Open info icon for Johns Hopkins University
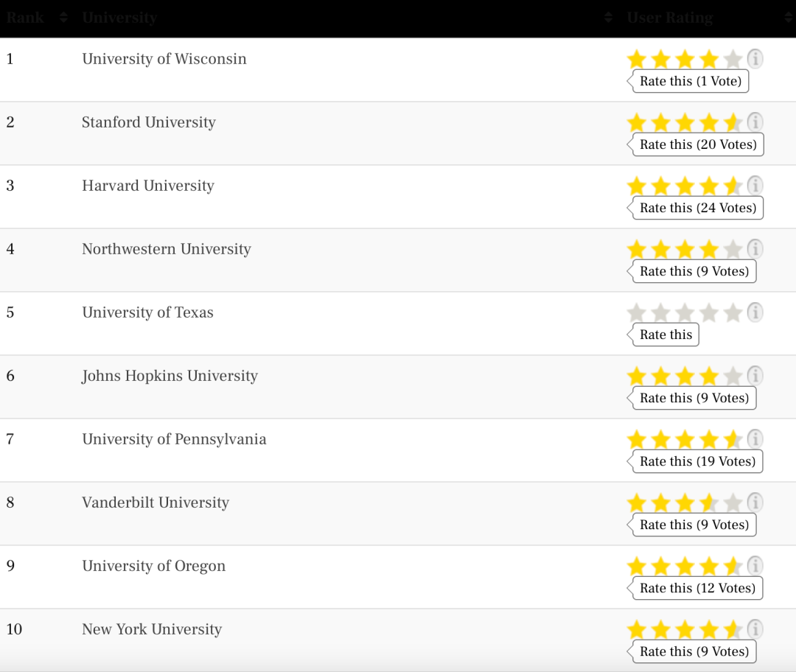796x672 pixels. click(x=755, y=376)
